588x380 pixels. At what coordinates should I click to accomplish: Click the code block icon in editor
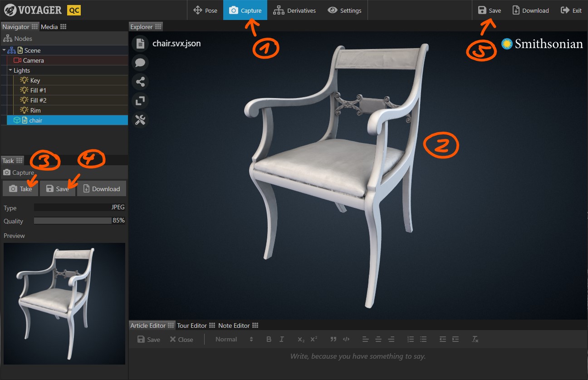coord(346,339)
